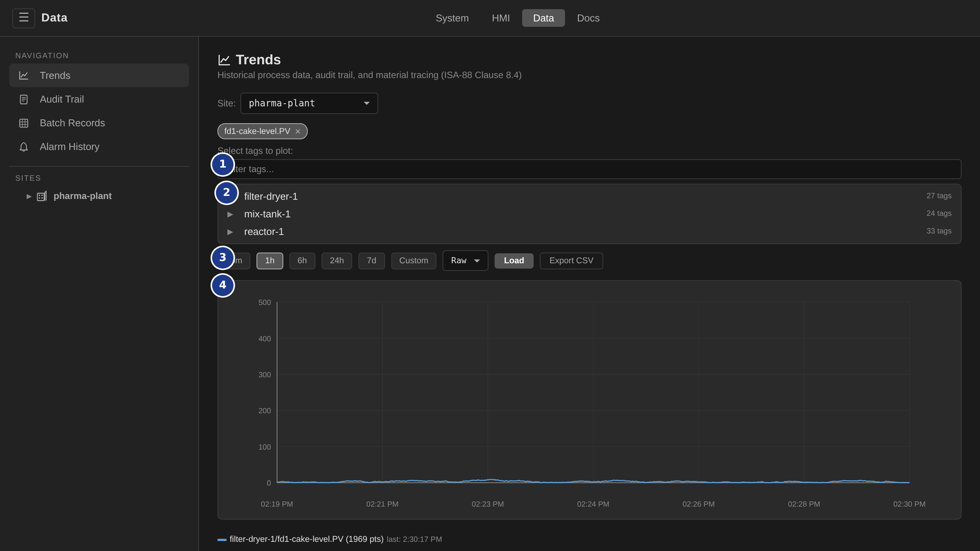Click the filter-dryer-1/fd1-cake-level.PV legend entry
The image size is (980, 551).
coord(307,539)
